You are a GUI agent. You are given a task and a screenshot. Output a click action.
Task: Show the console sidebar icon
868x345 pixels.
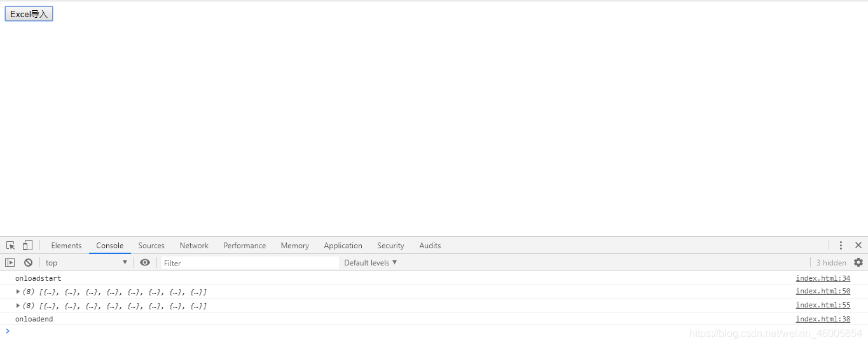tap(10, 262)
